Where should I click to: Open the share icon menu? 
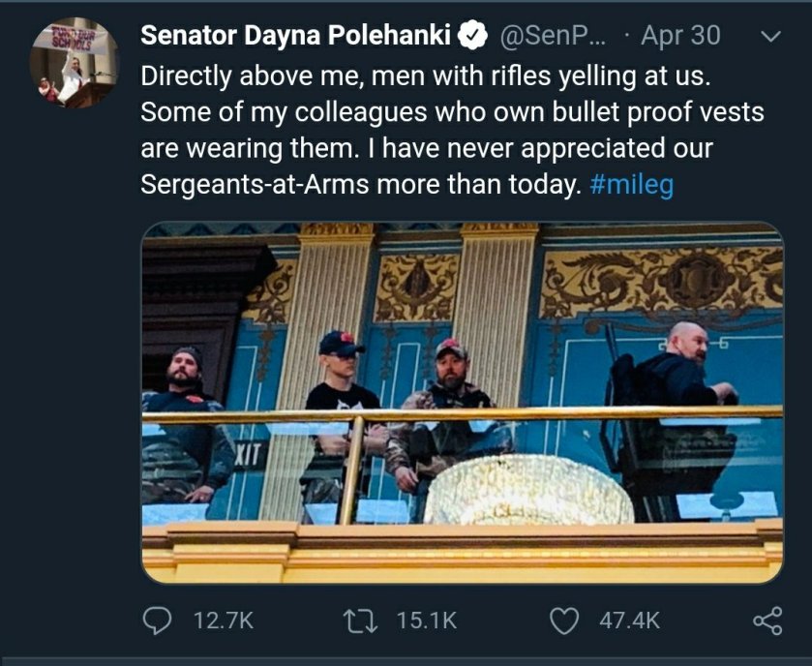[x=767, y=621]
